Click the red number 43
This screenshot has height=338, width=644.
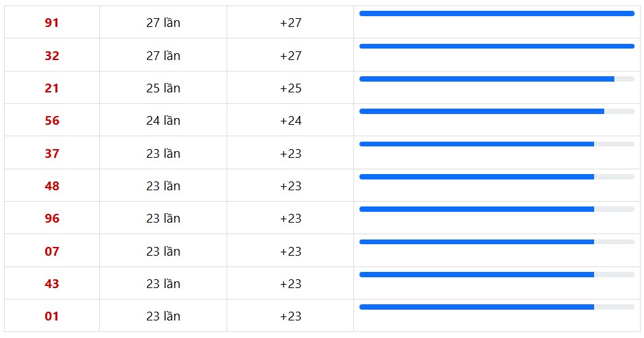[52, 283]
